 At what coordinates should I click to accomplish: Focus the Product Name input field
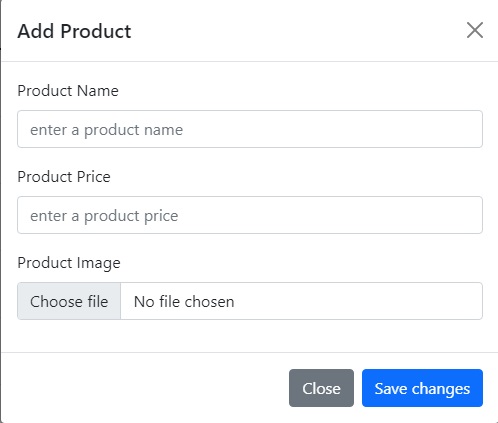point(250,129)
